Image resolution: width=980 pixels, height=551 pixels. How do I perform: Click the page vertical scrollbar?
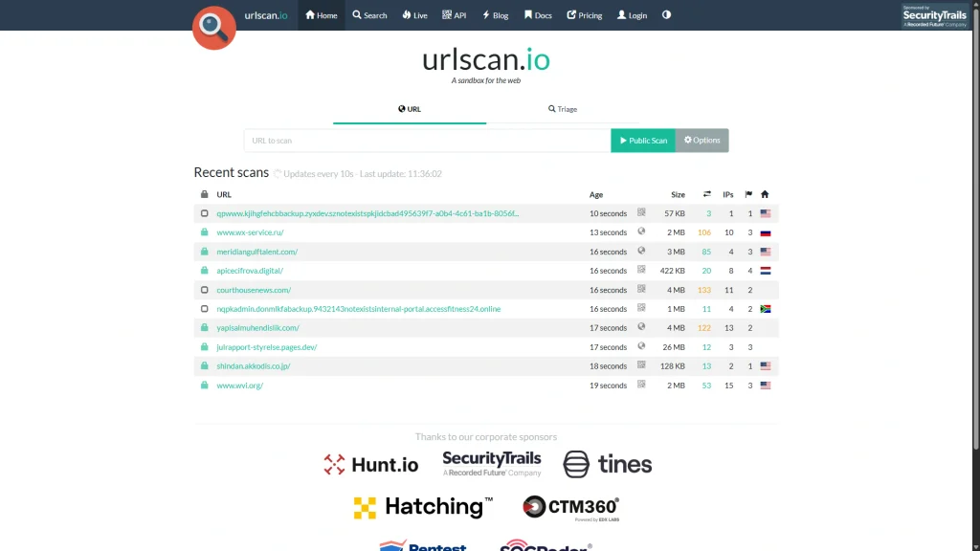[975, 228]
